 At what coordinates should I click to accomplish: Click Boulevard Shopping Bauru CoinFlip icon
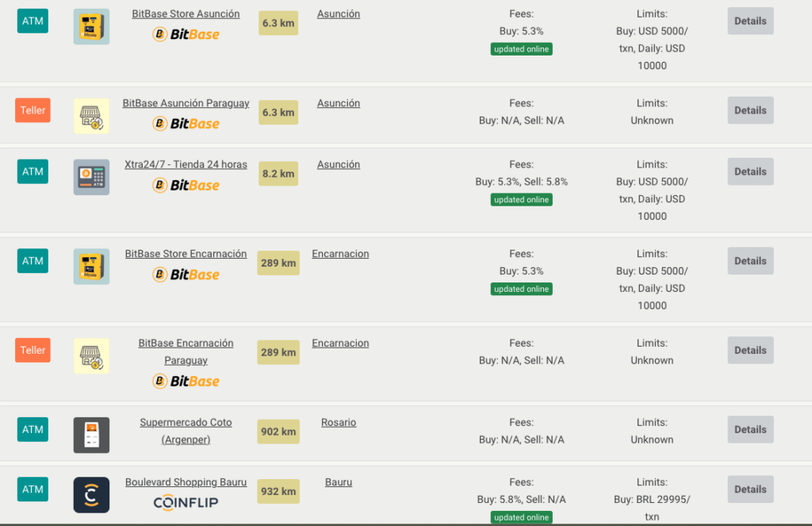coord(91,495)
